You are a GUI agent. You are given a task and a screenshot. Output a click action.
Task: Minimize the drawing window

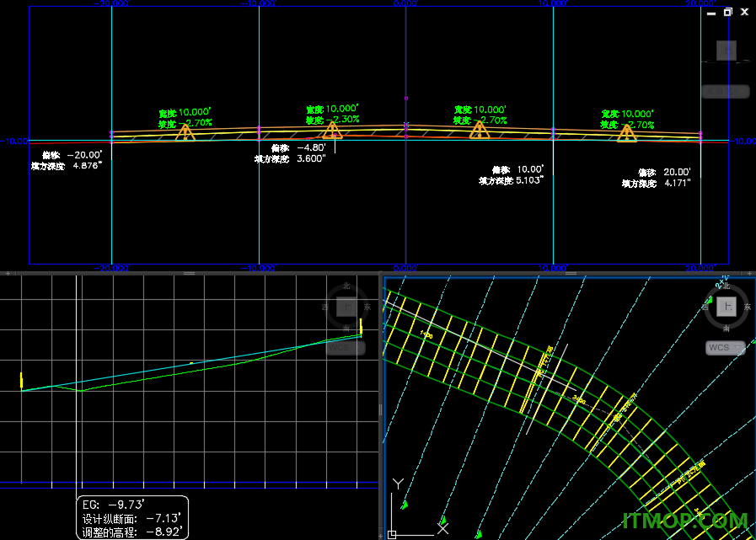coord(711,13)
